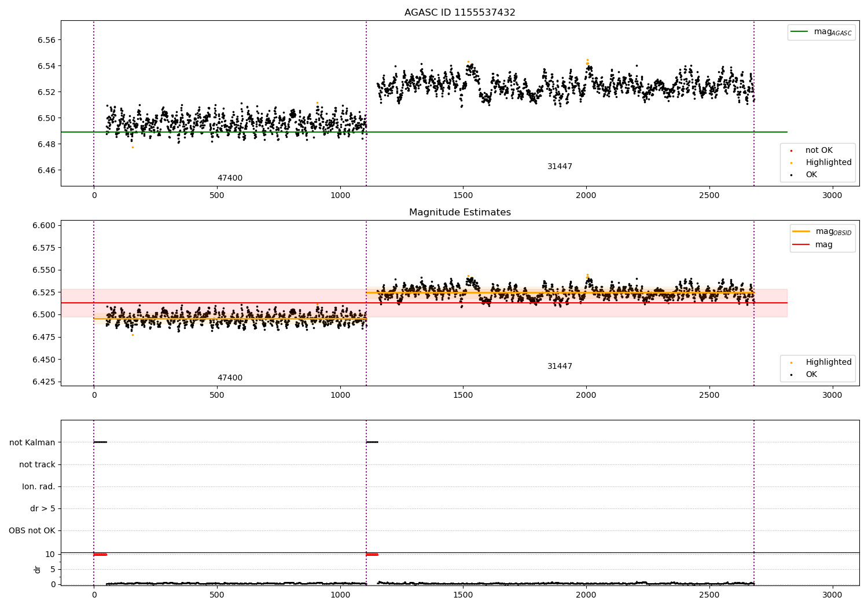Click the Magnitude Estimates subplot title
Image resolution: width=868 pixels, height=608 pixels.
459,212
